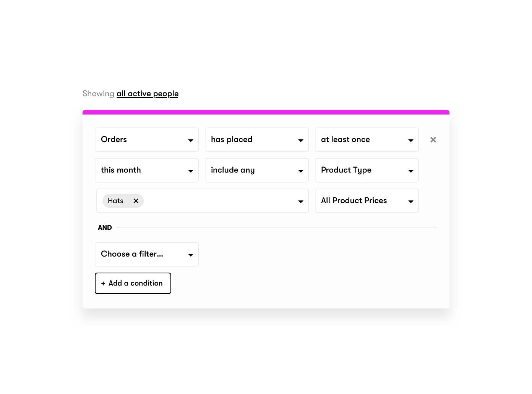This screenshot has width=532, height=394.
Task: Click the arrow beside Choose a filter
Action: (x=191, y=255)
